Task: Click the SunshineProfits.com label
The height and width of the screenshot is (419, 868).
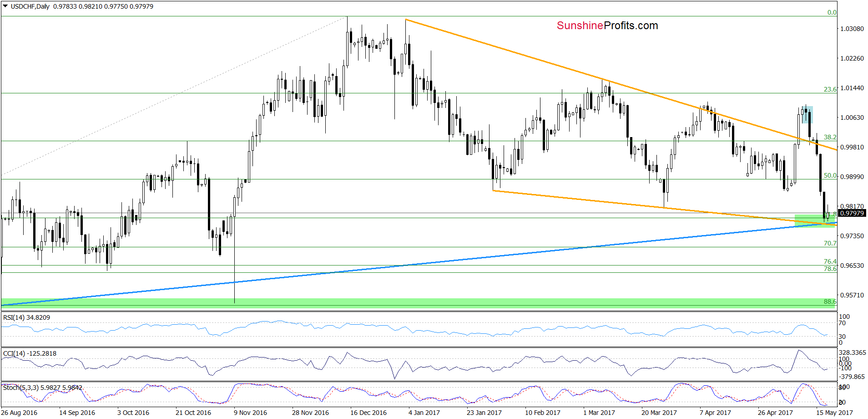Action: (x=607, y=26)
